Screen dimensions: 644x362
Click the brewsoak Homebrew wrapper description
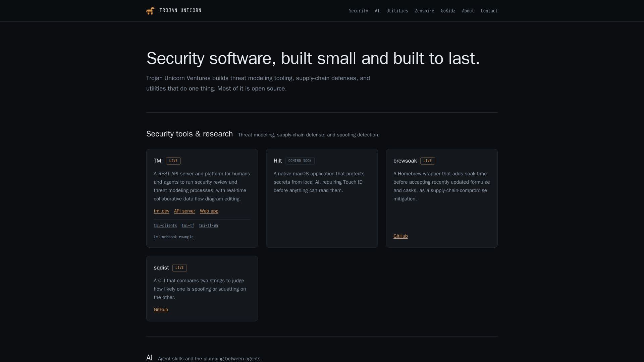click(442, 186)
